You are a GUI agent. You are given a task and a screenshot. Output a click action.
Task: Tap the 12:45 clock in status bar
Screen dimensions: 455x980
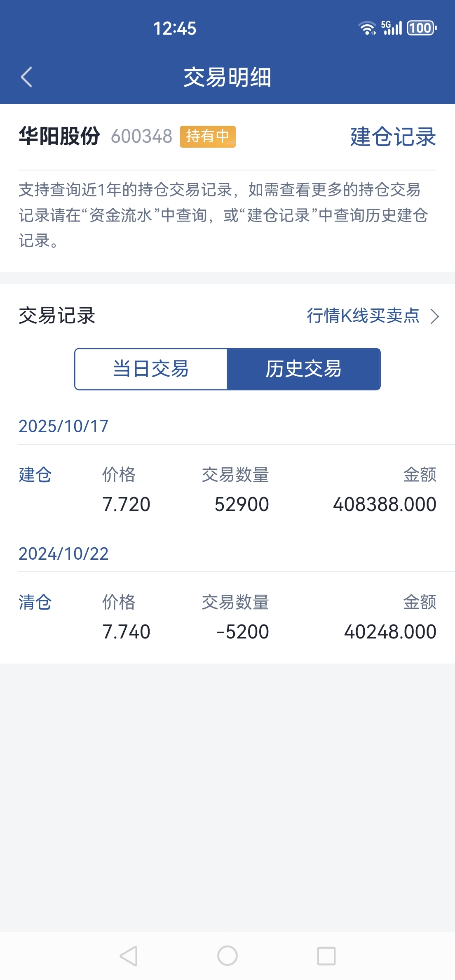(x=175, y=28)
